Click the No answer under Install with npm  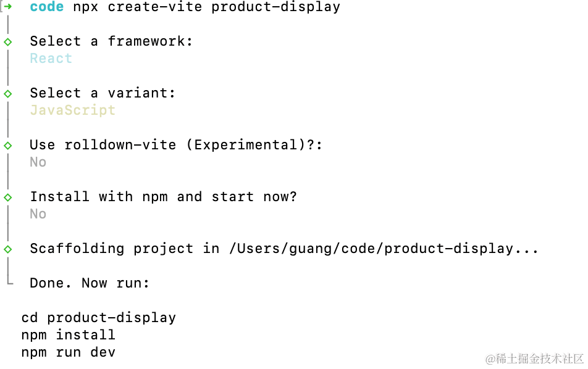pos(38,214)
